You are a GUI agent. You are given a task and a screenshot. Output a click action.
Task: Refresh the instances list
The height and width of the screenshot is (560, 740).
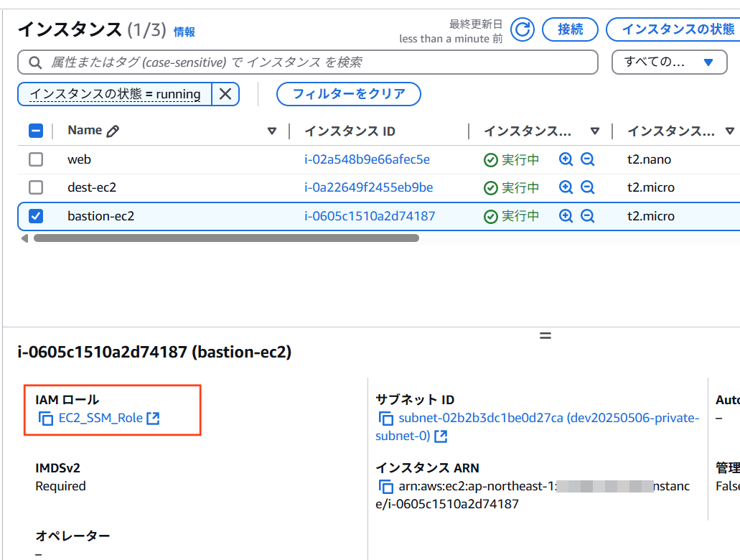523,29
